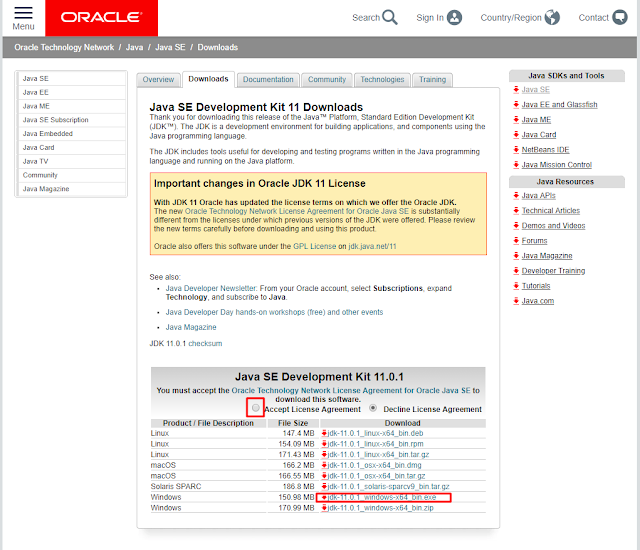Open the Documentation tab

268,80
